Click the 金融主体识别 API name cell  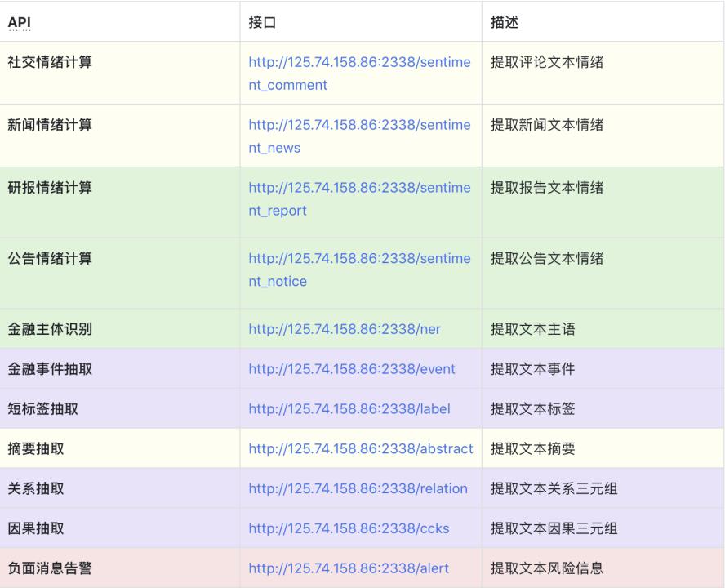50,329
